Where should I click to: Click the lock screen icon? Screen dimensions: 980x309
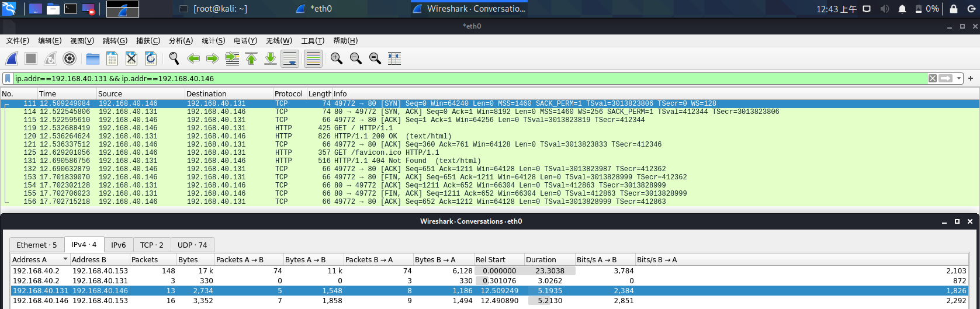(x=954, y=9)
